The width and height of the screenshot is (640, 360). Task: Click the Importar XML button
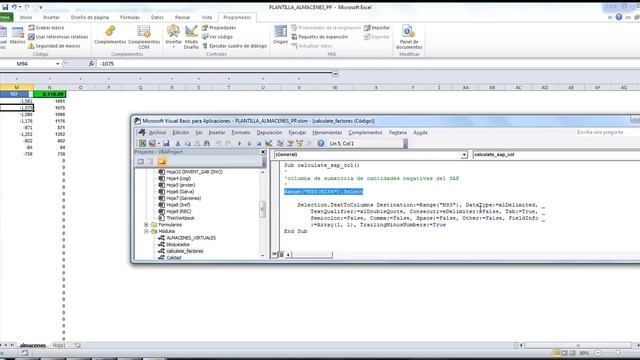tap(377, 27)
